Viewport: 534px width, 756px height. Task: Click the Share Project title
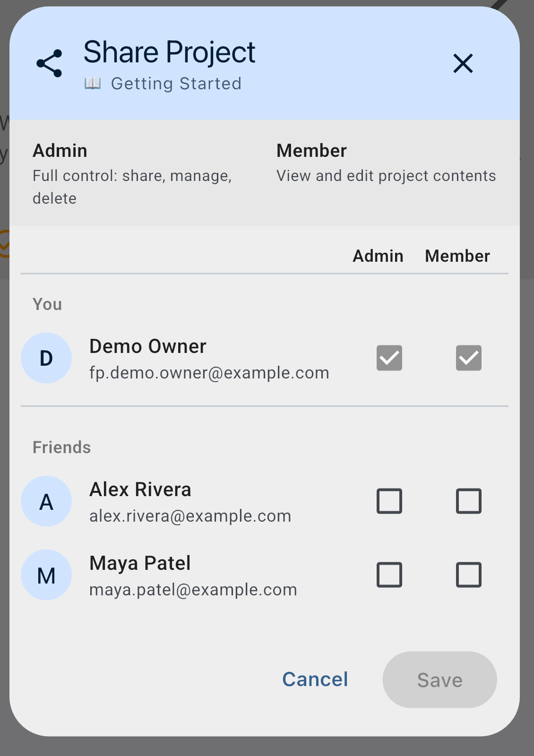click(x=169, y=52)
